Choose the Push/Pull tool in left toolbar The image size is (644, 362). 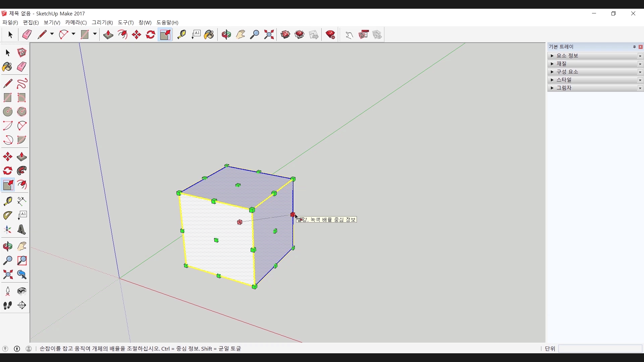[22, 157]
